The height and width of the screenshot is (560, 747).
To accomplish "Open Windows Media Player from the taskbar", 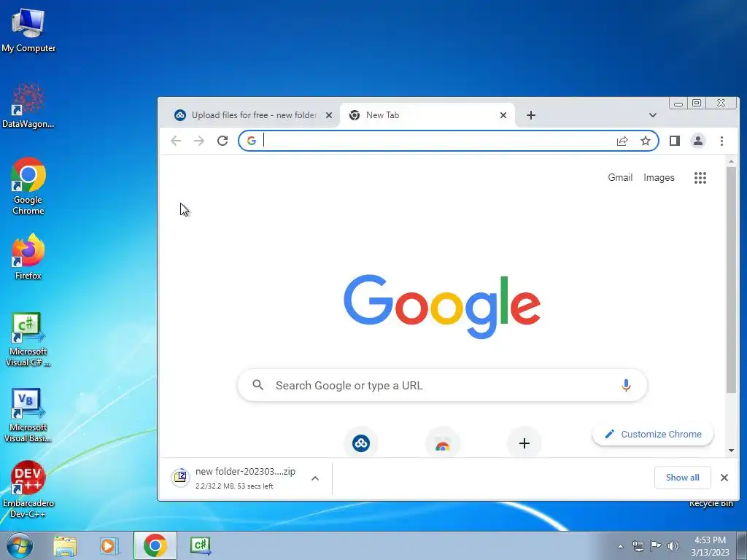I will tap(109, 546).
